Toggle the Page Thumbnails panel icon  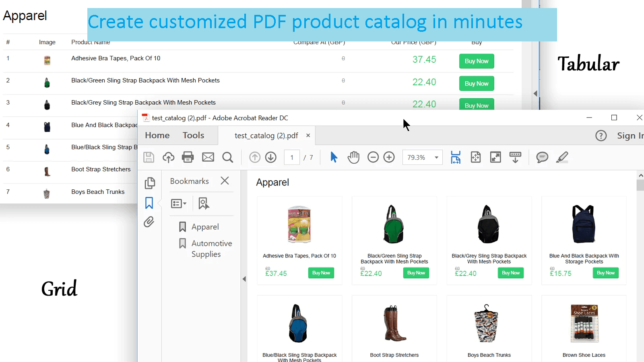[x=150, y=183]
